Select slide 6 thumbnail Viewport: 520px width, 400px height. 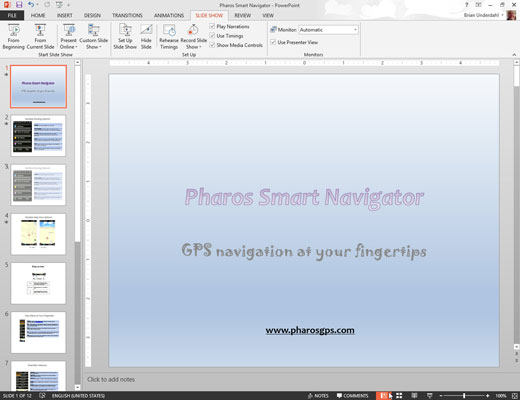pos(38,332)
